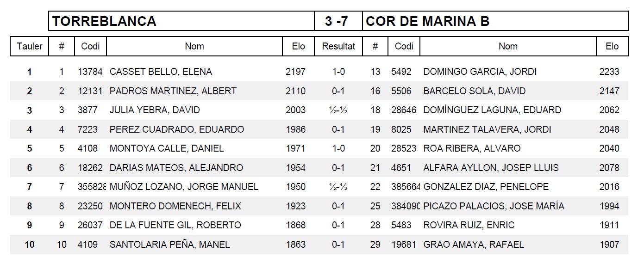644x263 pixels.
Task: Click MUÑOZ LOZANO, JORGE MANUEL name
Action: point(184,187)
